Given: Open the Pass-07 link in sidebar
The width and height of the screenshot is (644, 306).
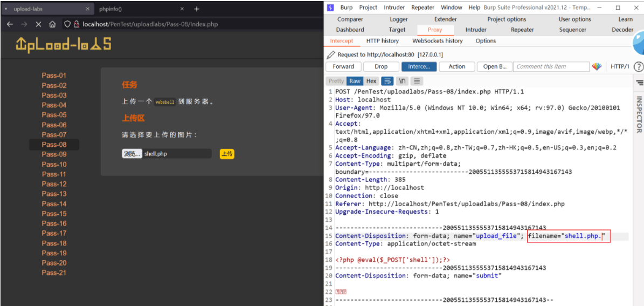Looking at the screenshot, I should [54, 135].
